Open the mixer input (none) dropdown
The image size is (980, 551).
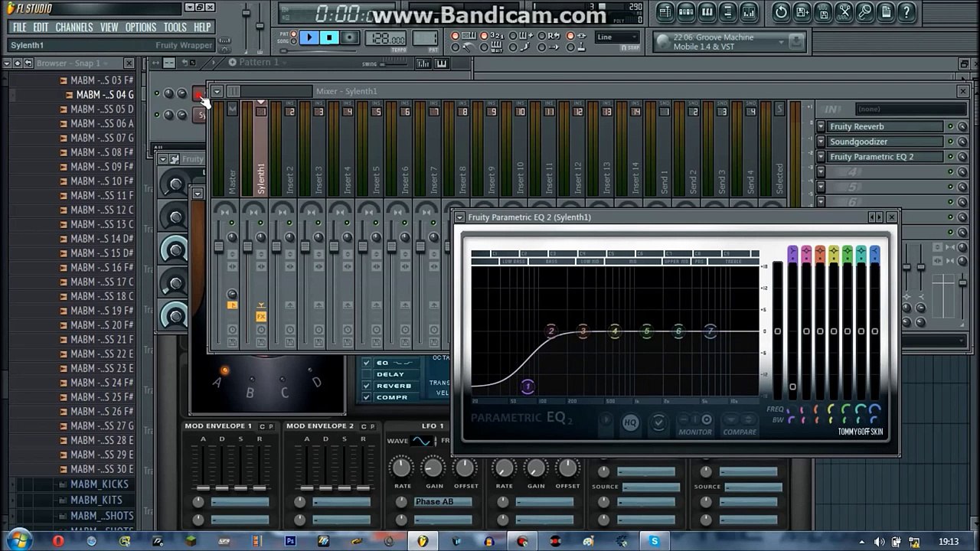[911, 109]
